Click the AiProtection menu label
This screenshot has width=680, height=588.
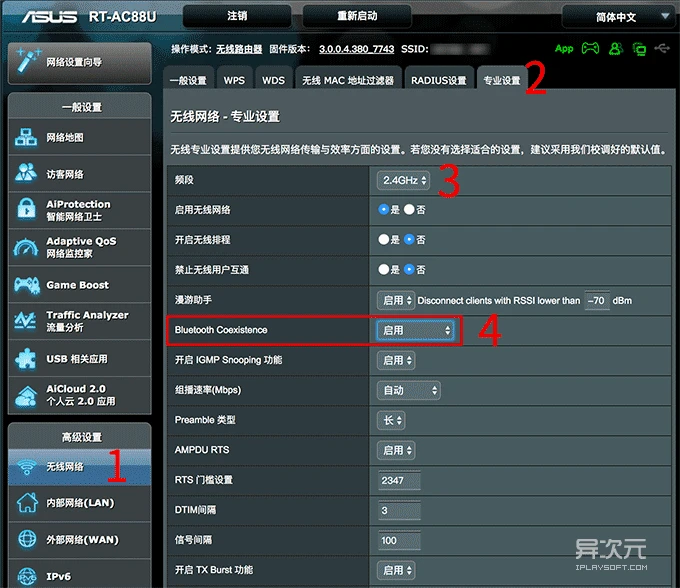[78, 210]
